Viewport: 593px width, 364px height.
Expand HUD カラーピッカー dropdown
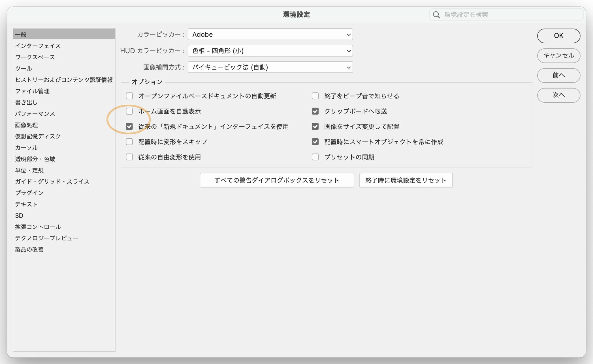coord(270,51)
